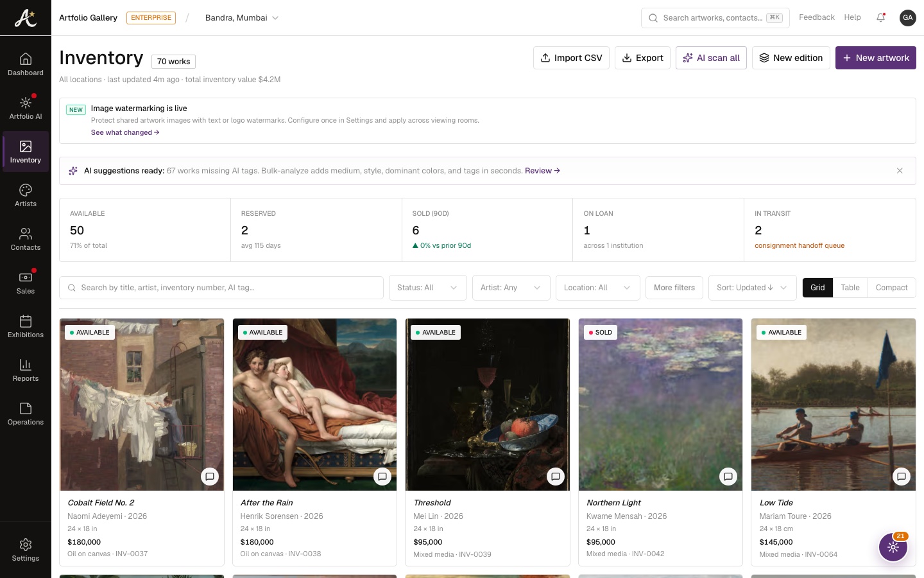Open the Northern Light artwork thumbnail
Image resolution: width=924 pixels, height=578 pixels.
click(x=660, y=405)
